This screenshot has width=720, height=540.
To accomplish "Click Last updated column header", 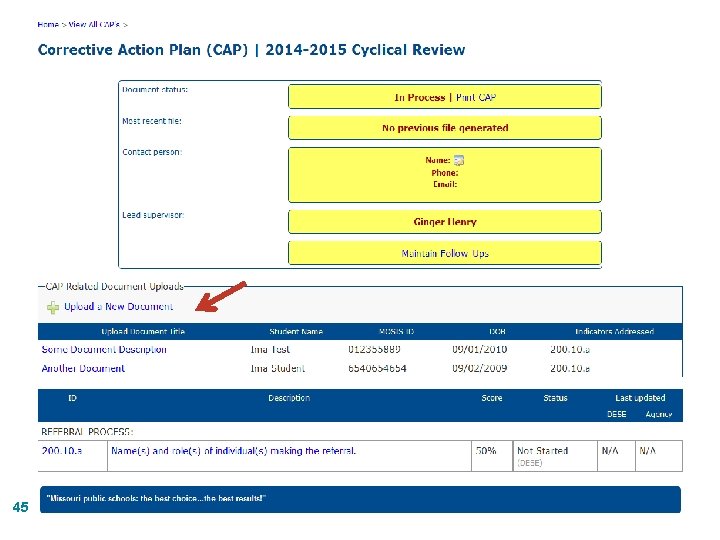I will point(640,398).
